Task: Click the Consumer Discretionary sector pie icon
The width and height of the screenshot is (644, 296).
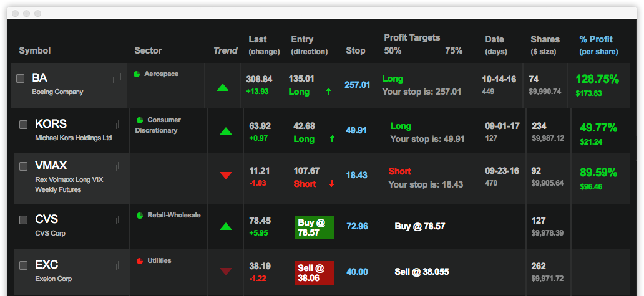Action: pyautogui.click(x=140, y=120)
